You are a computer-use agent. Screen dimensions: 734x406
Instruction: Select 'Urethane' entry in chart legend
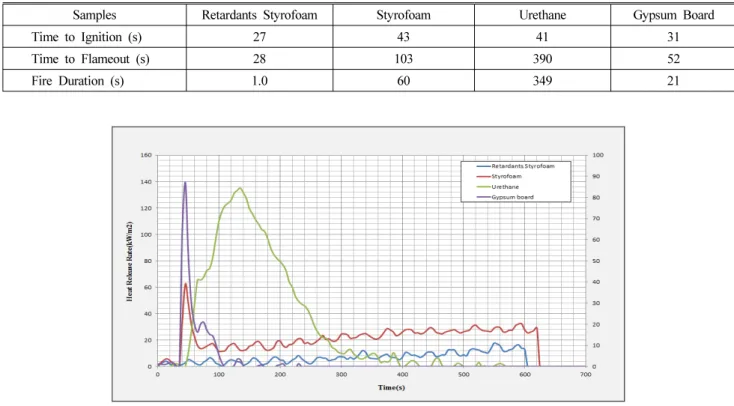pos(498,187)
